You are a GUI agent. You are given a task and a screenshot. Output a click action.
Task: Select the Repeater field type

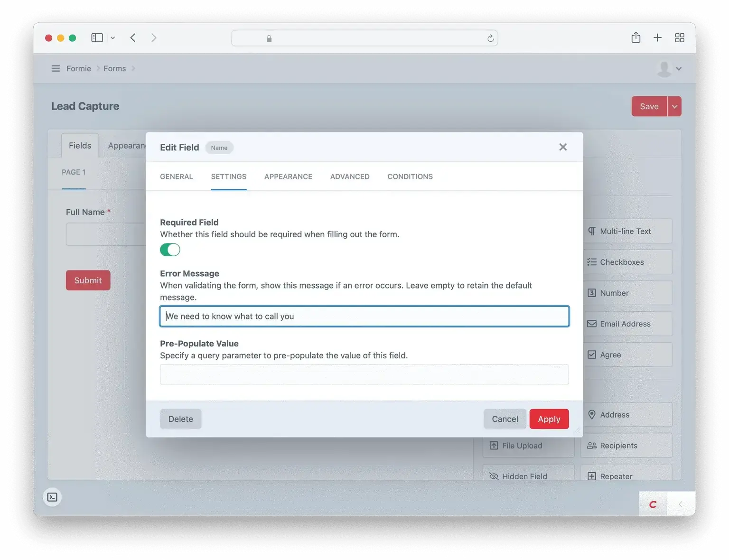coord(616,476)
